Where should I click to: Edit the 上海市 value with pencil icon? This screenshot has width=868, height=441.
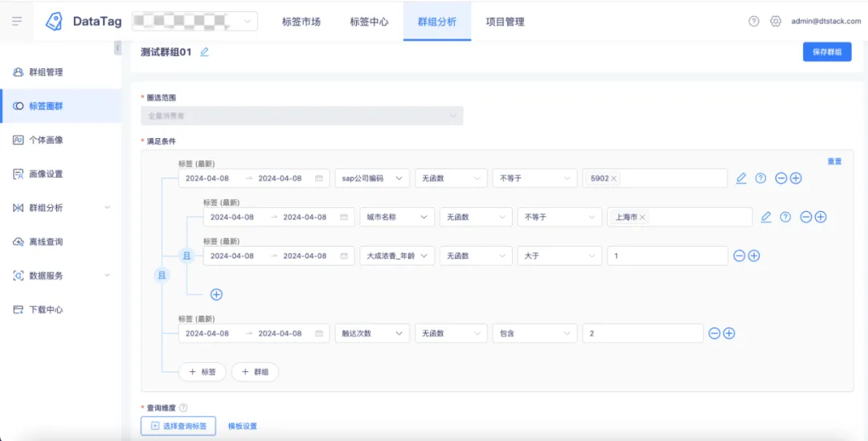766,217
